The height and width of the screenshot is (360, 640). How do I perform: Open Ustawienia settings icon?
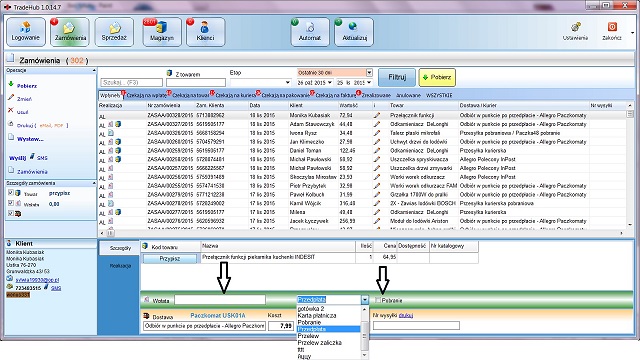pos(576,27)
